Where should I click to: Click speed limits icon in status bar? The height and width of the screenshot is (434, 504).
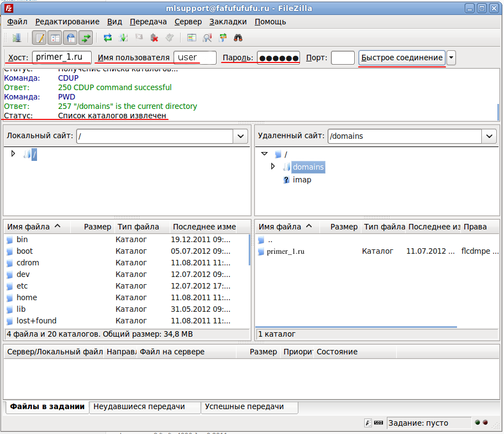(379, 423)
